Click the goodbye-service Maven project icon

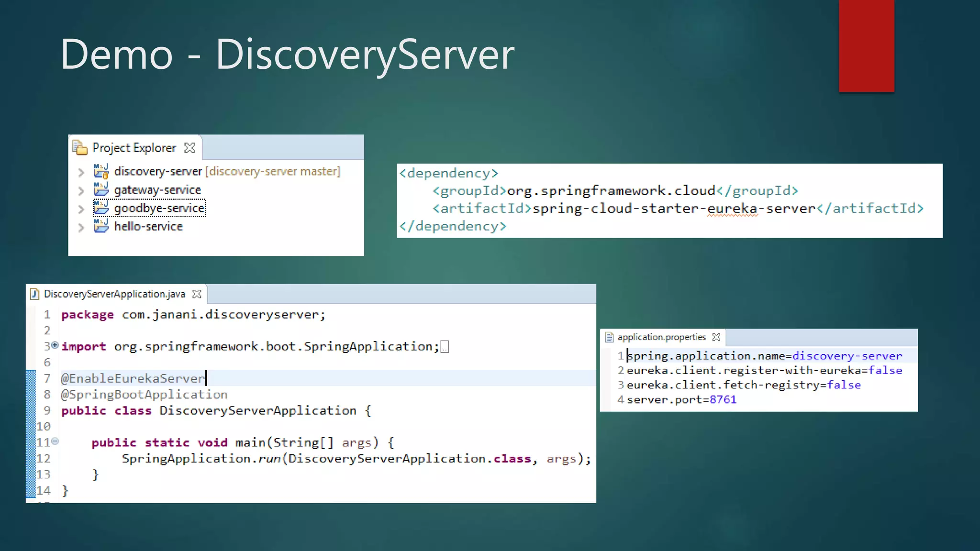101,208
